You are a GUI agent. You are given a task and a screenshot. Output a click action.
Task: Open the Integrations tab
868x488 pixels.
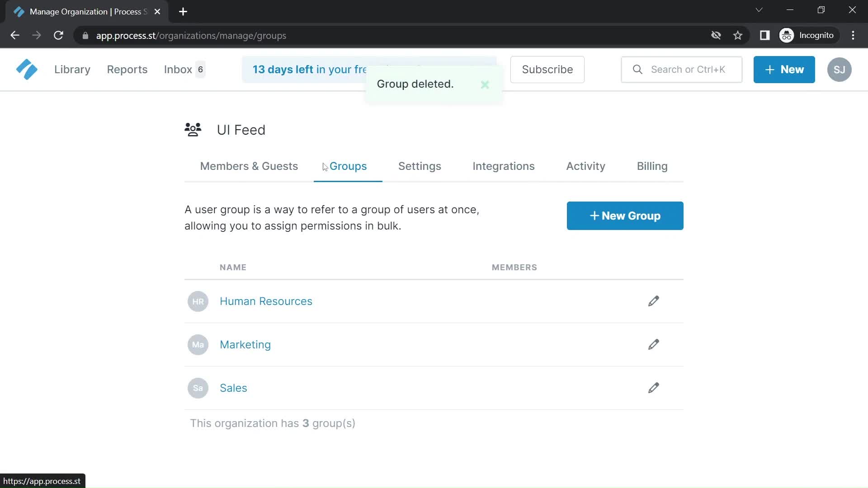click(504, 166)
